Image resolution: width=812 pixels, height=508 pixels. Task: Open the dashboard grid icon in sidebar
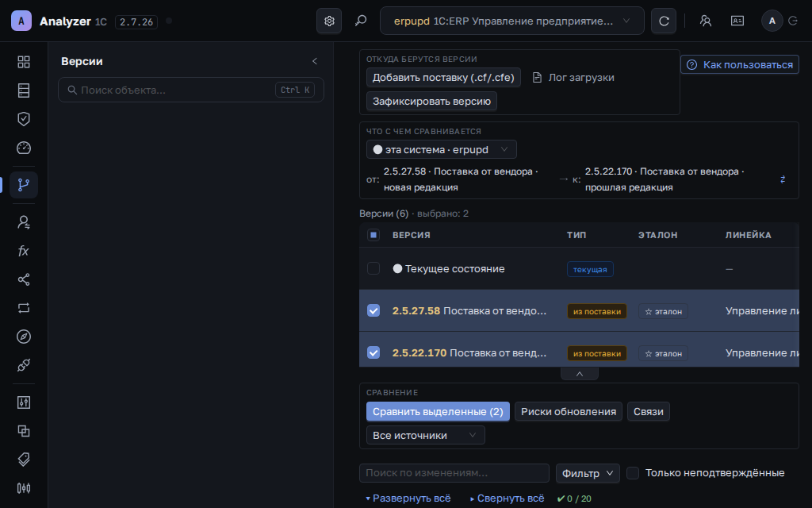(24, 62)
